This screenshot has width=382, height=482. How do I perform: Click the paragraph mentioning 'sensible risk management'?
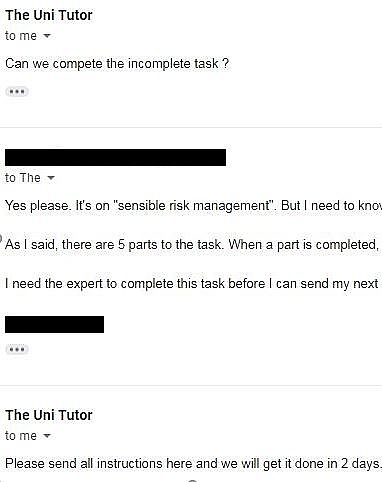click(193, 206)
